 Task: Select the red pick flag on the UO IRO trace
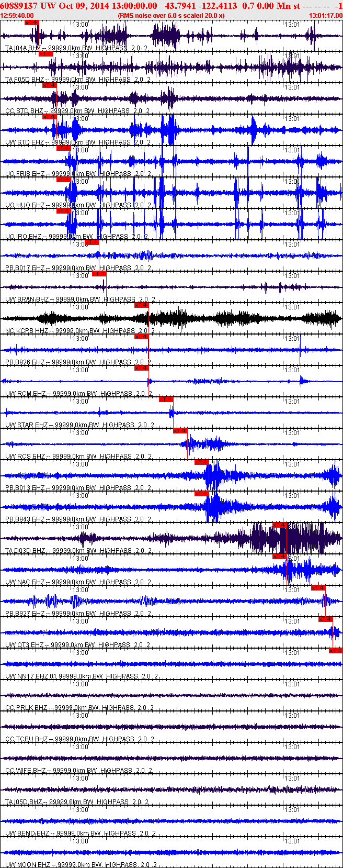(x=64, y=211)
